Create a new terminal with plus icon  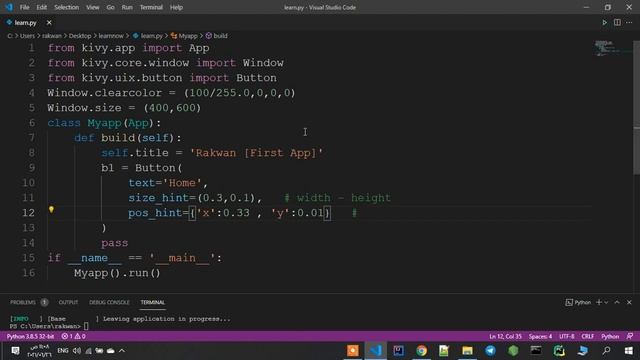click(599, 302)
